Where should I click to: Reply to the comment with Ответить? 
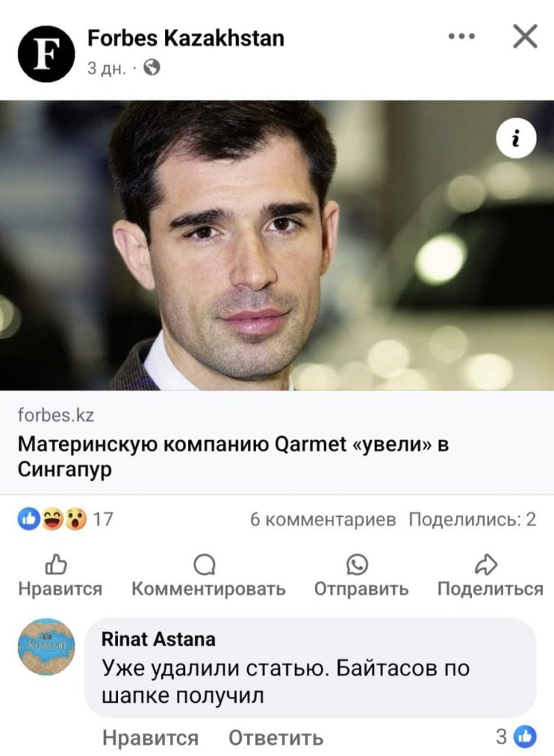point(276,738)
